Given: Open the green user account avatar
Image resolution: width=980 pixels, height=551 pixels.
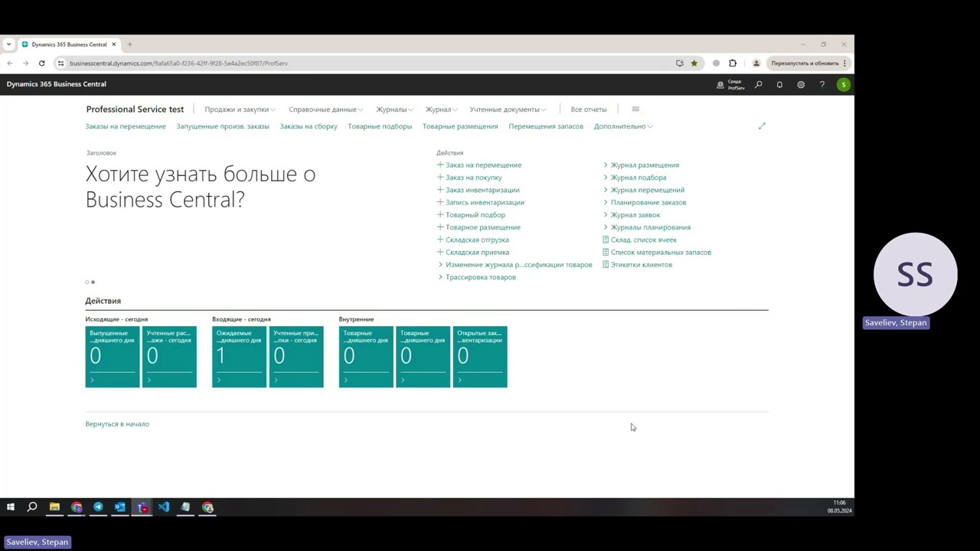Looking at the screenshot, I should coord(843,85).
